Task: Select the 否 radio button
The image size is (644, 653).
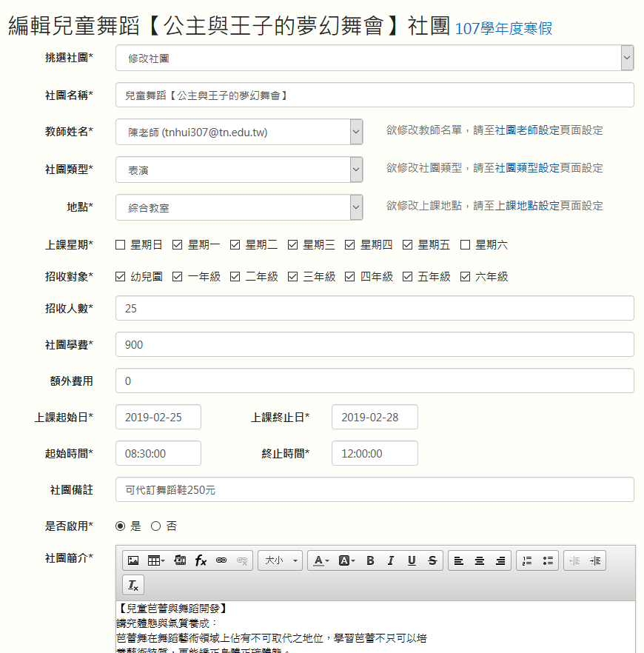Action: (155, 526)
